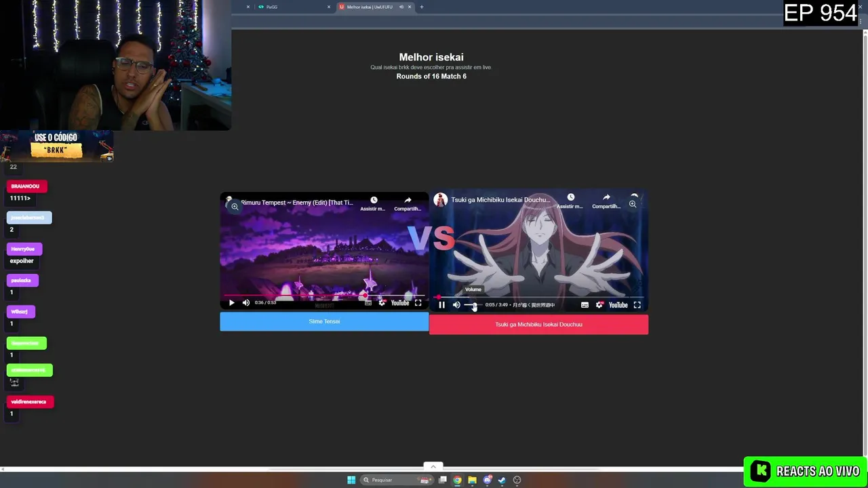Viewport: 868px width, 488px height.
Task: Click the 'USE O CÓDIGO BRKK' banner
Action: [56, 146]
